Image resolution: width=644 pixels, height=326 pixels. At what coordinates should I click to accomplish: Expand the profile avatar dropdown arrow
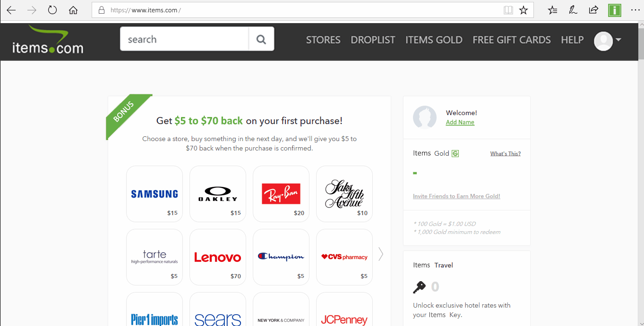click(x=618, y=40)
